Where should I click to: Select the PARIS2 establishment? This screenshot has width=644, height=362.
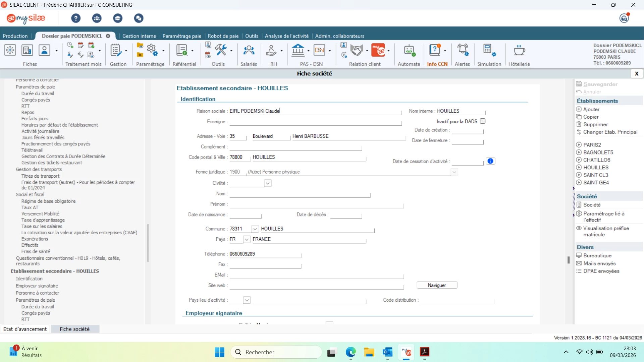592,145
